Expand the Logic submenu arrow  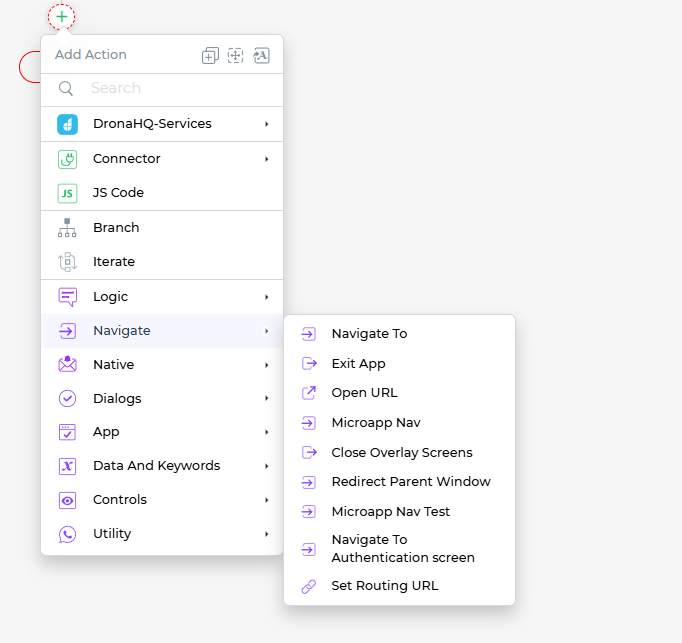267,297
